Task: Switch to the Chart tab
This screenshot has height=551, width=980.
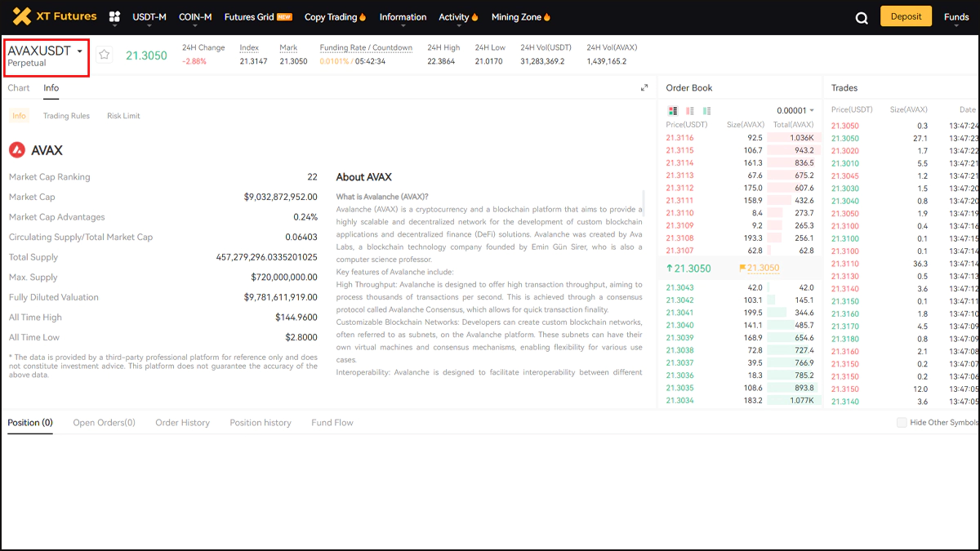Action: click(19, 88)
